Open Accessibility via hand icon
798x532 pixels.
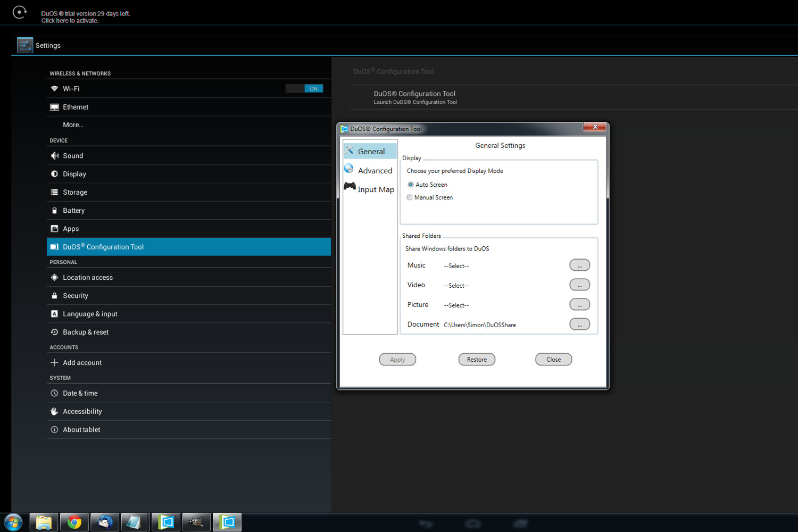point(54,411)
